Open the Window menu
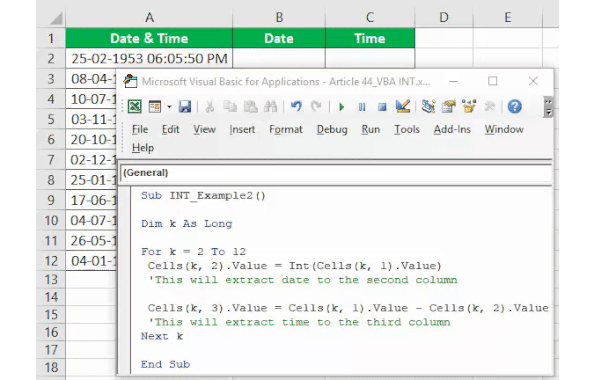Viewport: 594px width, 380px height. tap(504, 129)
